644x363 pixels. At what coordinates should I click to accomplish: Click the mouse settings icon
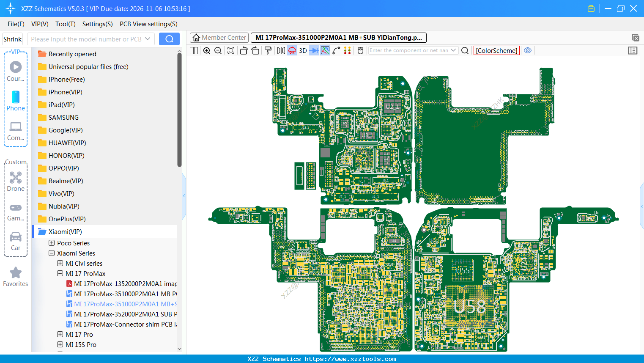[361, 50]
